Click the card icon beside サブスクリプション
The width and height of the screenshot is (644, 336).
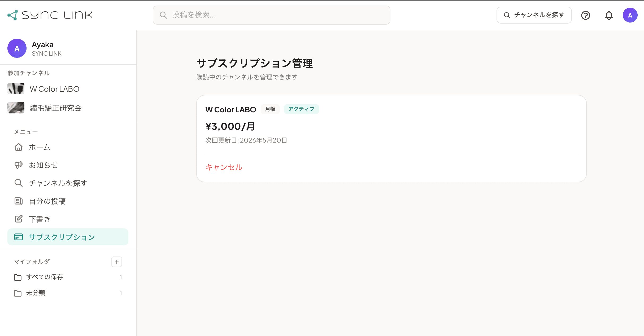[18, 237]
